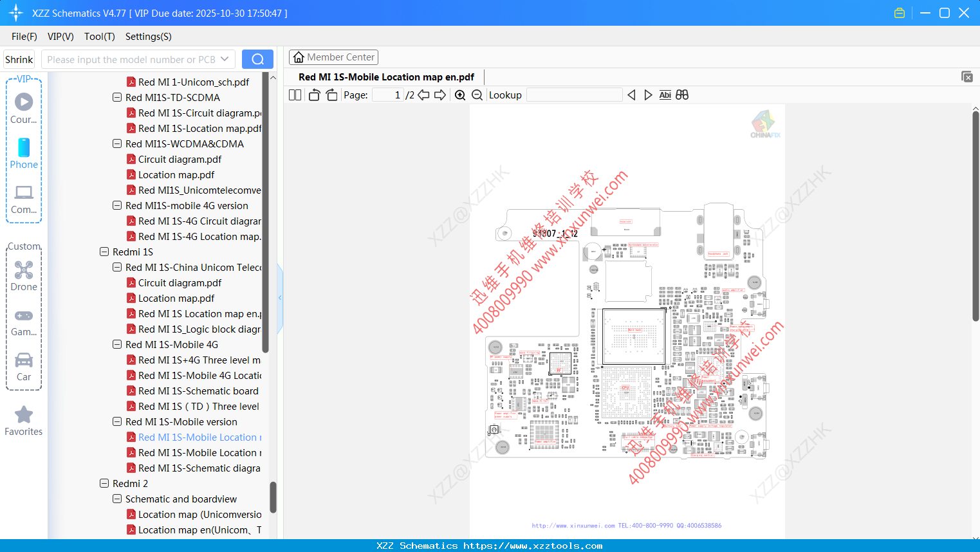The width and height of the screenshot is (980, 552).
Task: Open the model number search dropdown
Action: click(x=224, y=59)
